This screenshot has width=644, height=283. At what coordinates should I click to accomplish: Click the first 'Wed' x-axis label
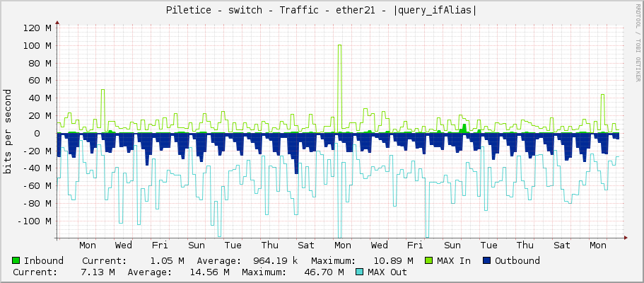pyautogui.click(x=124, y=246)
